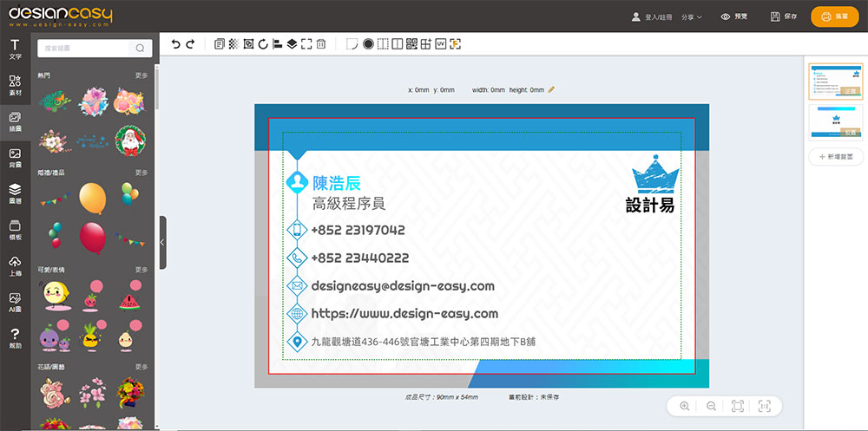Viewport: 868px width, 431px height.
Task: Click the zoom out magnifier icon
Action: click(711, 406)
